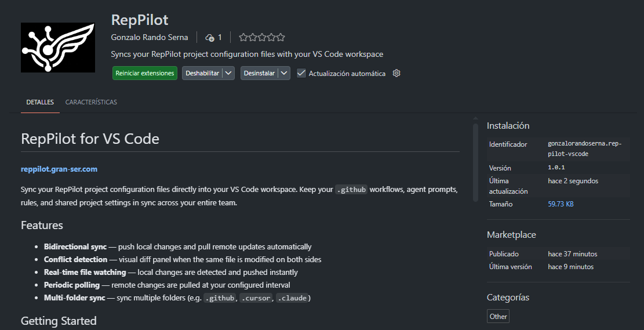Click the Deshabilitar button
This screenshot has height=330, width=644.
[x=202, y=73]
